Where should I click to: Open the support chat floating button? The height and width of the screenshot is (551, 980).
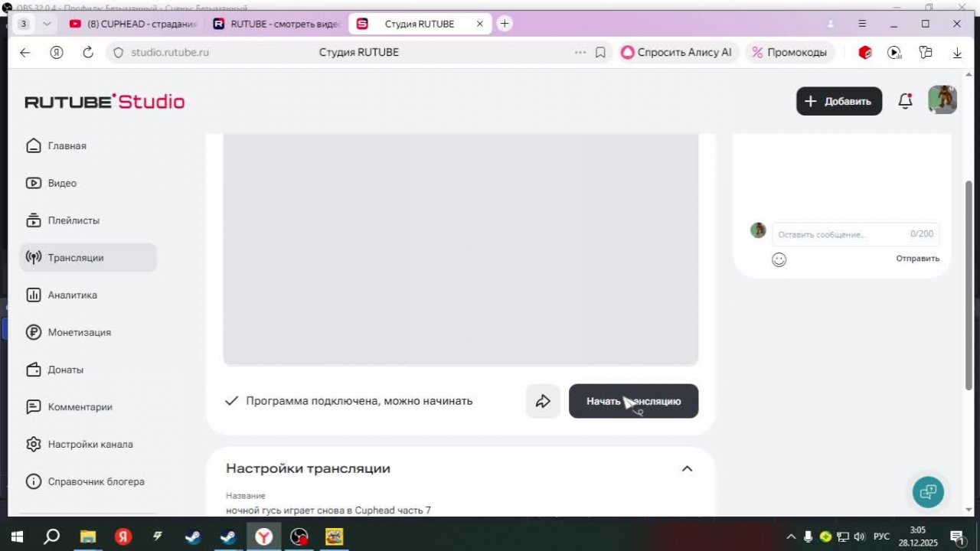click(928, 491)
